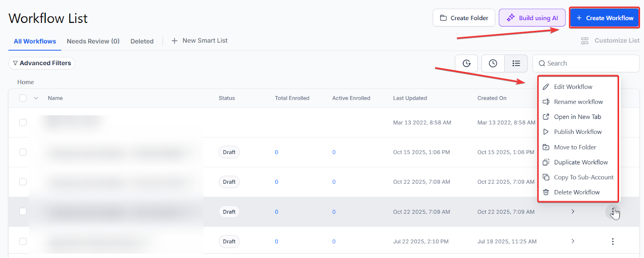Switch to the Needs Review tab

tap(93, 41)
